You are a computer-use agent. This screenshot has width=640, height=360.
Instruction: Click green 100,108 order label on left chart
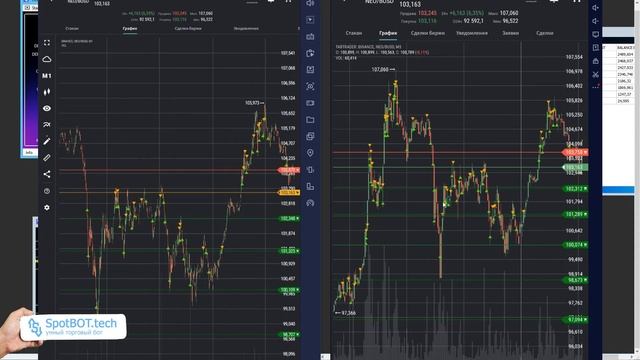289,290
